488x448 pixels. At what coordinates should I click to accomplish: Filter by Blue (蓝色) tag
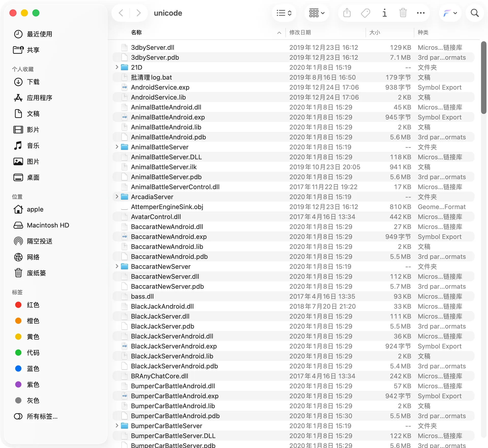pyautogui.click(x=27, y=369)
